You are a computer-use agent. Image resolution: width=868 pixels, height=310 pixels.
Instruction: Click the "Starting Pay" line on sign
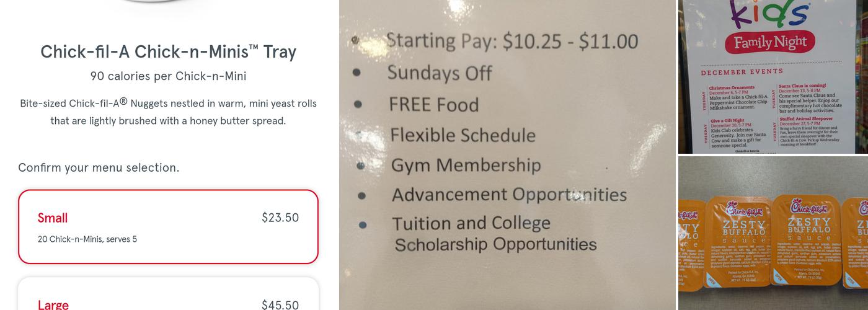click(x=511, y=41)
